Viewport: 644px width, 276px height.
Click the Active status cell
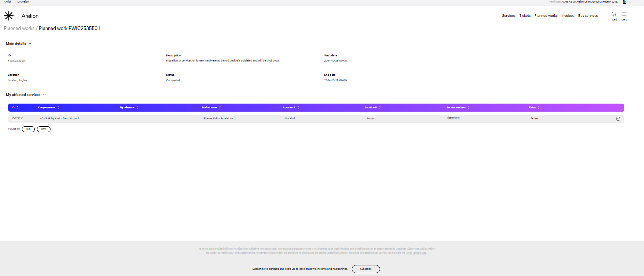pos(534,119)
